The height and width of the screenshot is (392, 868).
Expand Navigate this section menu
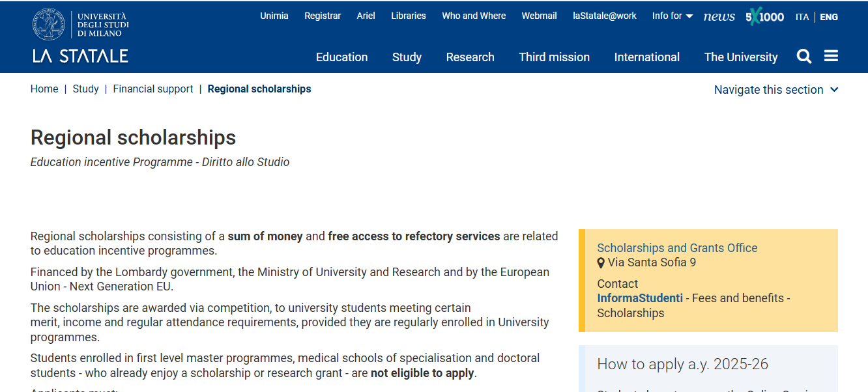point(775,90)
